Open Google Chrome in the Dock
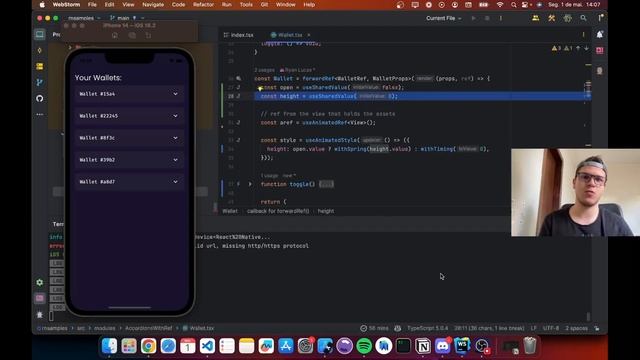Viewport: 640px width, 360px height. coord(149,346)
